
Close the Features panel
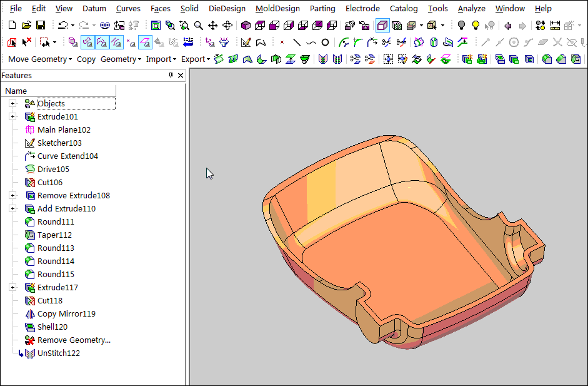[x=181, y=75]
